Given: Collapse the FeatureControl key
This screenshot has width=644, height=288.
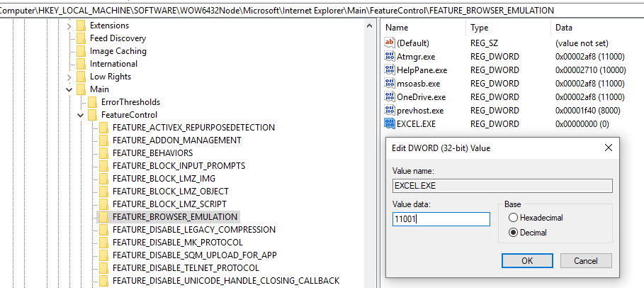Looking at the screenshot, I should [x=81, y=115].
